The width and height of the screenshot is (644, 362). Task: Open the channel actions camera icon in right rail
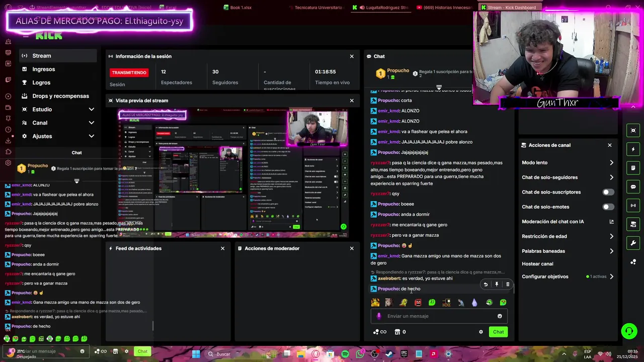click(x=633, y=224)
